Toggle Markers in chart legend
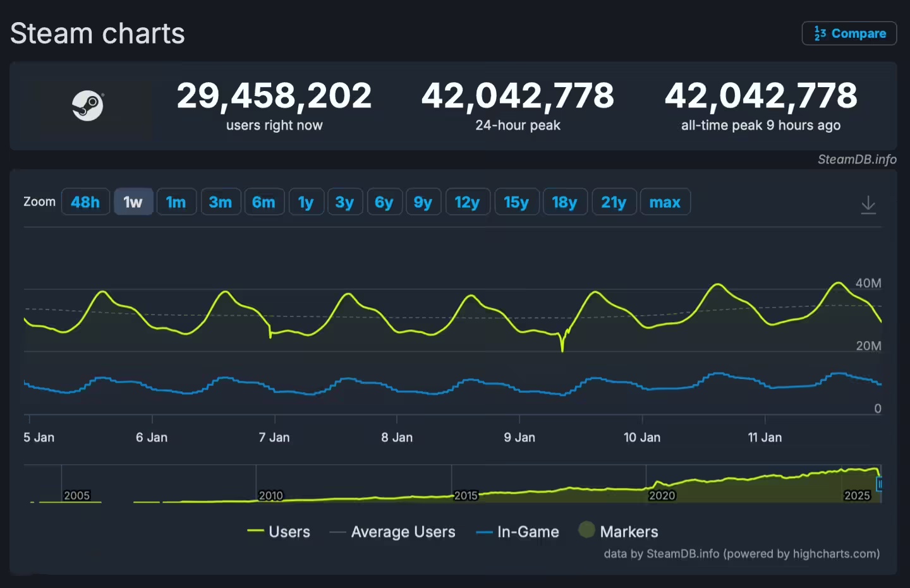The image size is (910, 588). tap(619, 532)
